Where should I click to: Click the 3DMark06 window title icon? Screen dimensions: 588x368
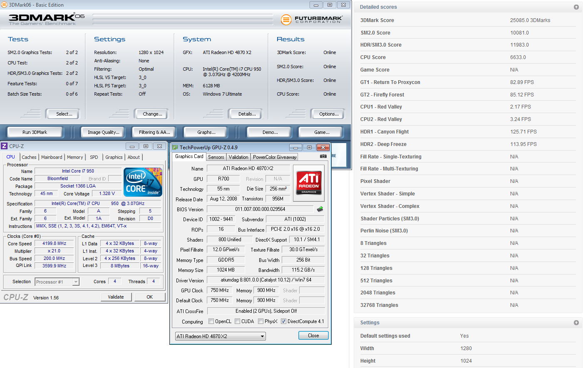pos(4,5)
